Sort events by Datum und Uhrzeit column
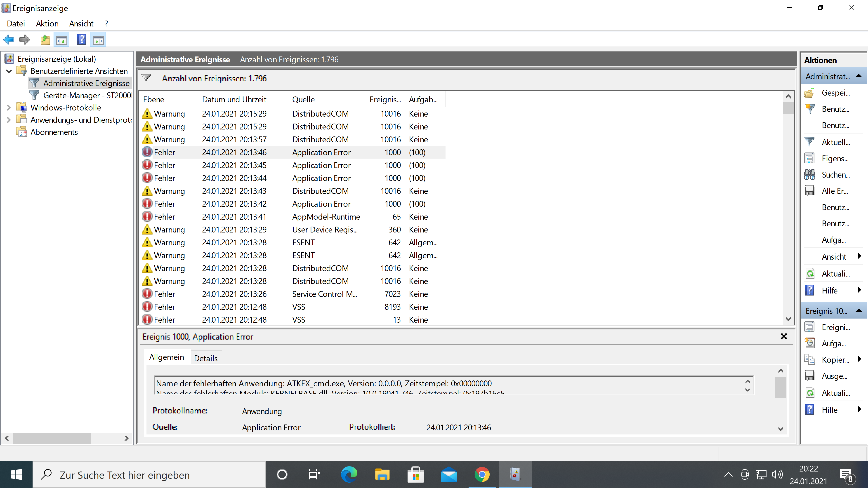The height and width of the screenshot is (488, 868). tap(234, 99)
